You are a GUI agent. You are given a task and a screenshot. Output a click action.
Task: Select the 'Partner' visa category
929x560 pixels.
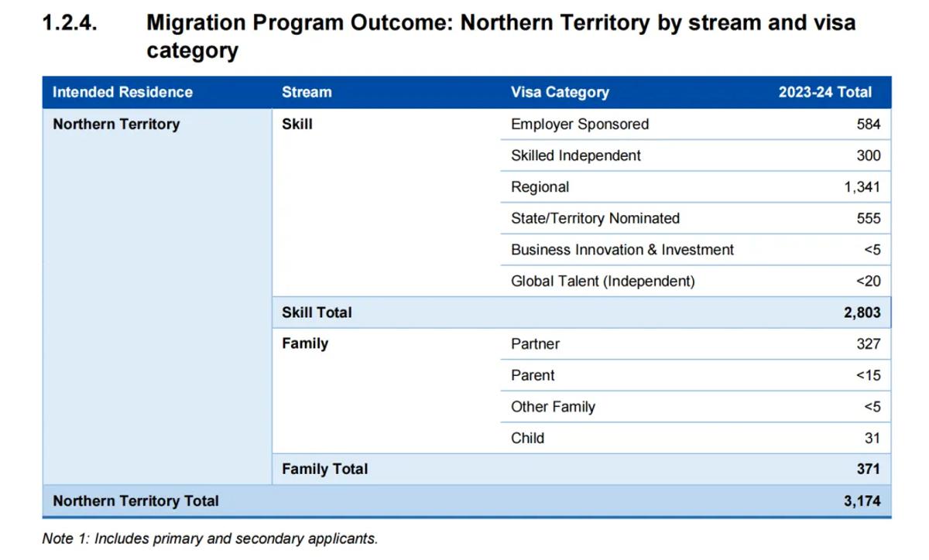pyautogui.click(x=535, y=343)
